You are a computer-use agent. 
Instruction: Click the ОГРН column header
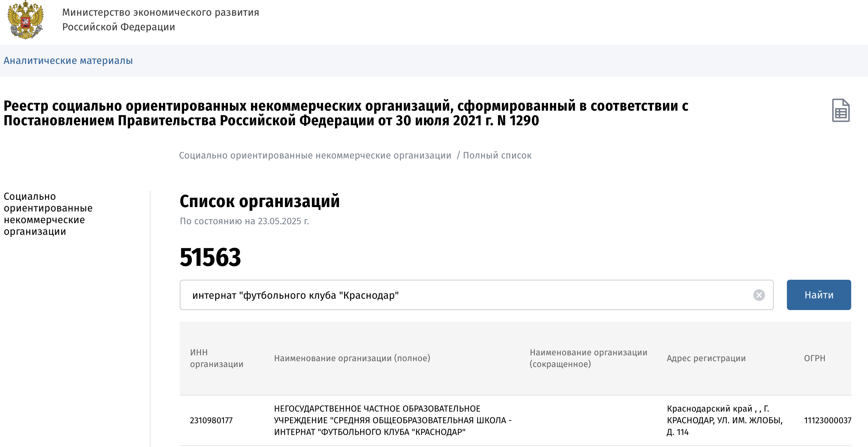[x=815, y=358]
